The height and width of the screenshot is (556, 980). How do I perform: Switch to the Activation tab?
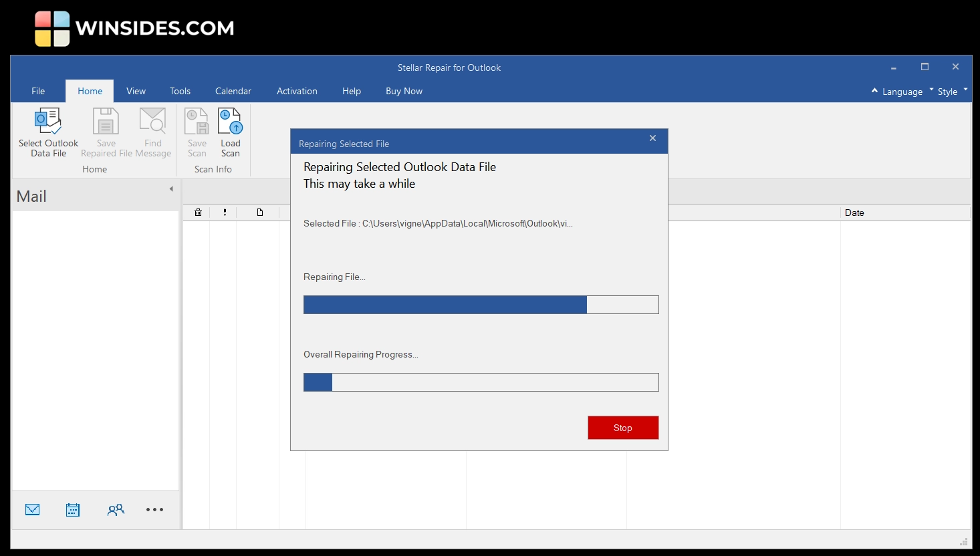click(297, 91)
